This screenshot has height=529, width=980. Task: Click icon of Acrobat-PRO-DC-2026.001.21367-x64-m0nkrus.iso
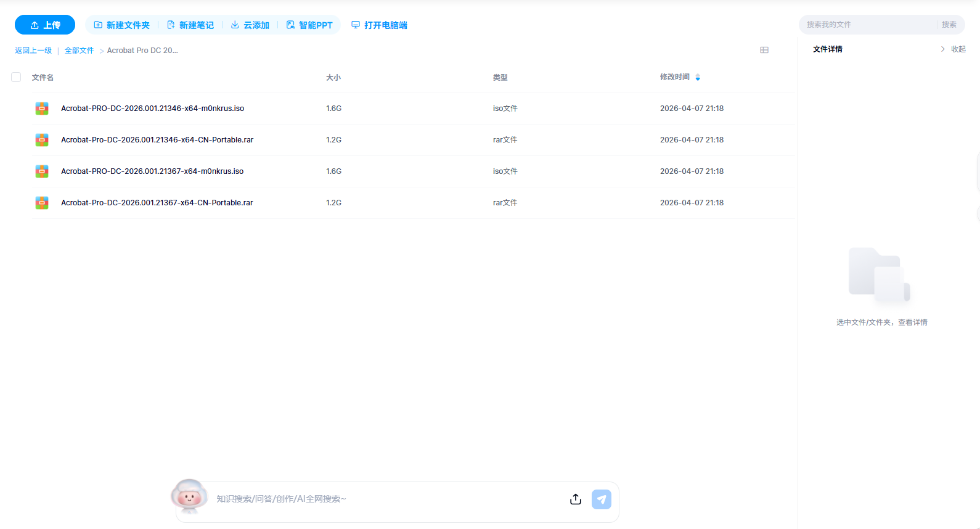pos(42,171)
